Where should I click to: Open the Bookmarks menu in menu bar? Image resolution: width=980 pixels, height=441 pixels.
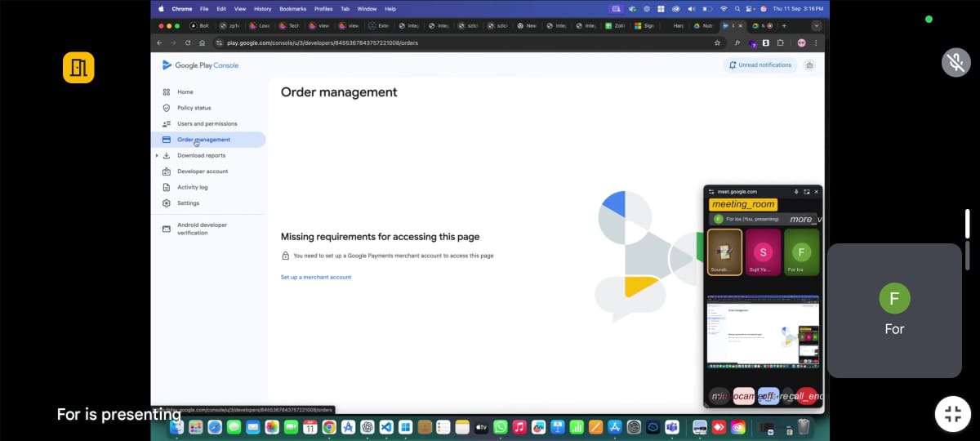click(x=293, y=9)
